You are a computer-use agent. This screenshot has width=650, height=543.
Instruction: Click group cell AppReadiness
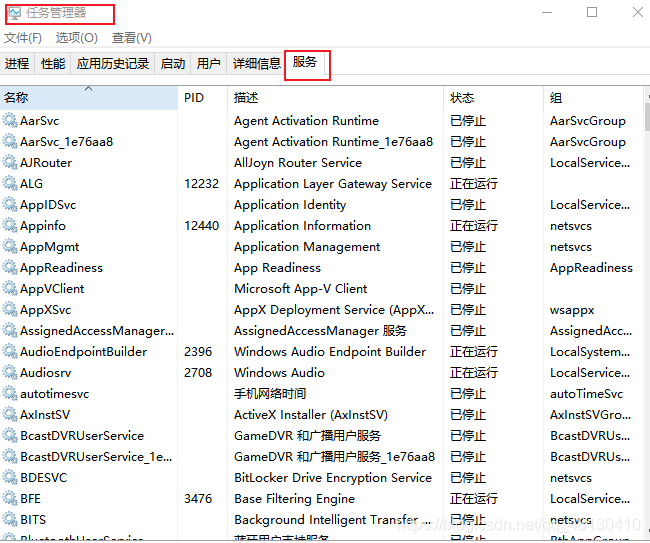[592, 268]
